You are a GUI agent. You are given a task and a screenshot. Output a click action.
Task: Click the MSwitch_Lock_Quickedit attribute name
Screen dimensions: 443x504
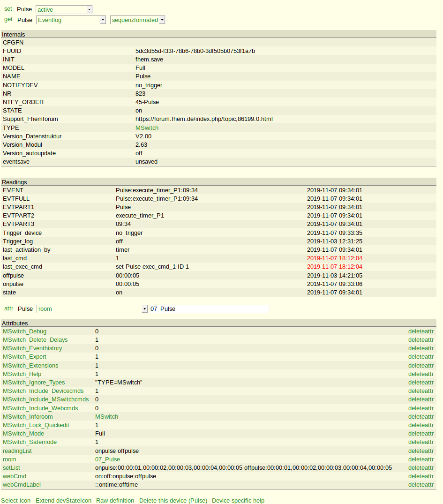[x=36, y=425]
